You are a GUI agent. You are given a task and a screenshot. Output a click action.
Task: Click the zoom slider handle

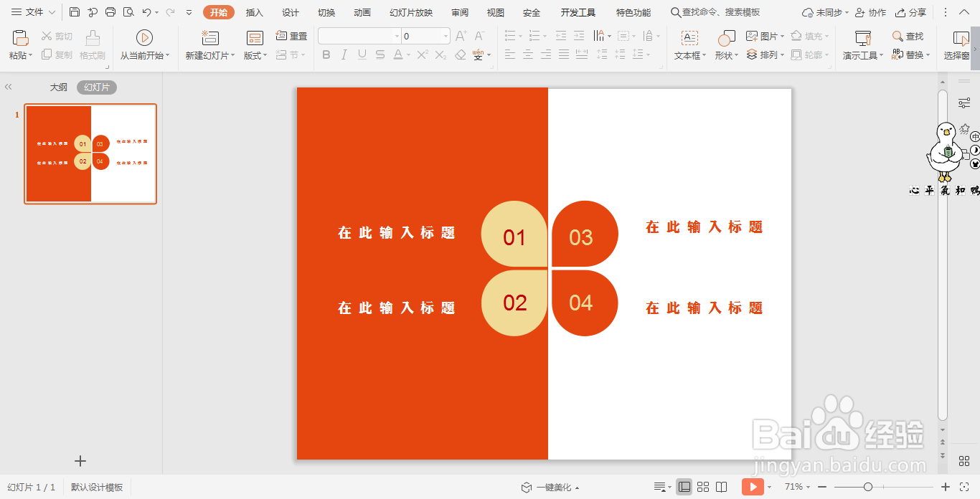click(x=868, y=487)
